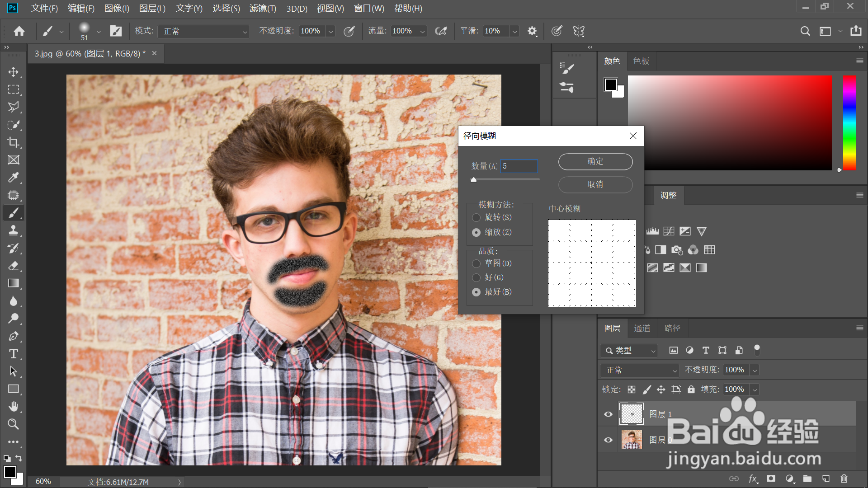Click the rainbow hue slider strip
868x488 pixels.
pos(849,122)
